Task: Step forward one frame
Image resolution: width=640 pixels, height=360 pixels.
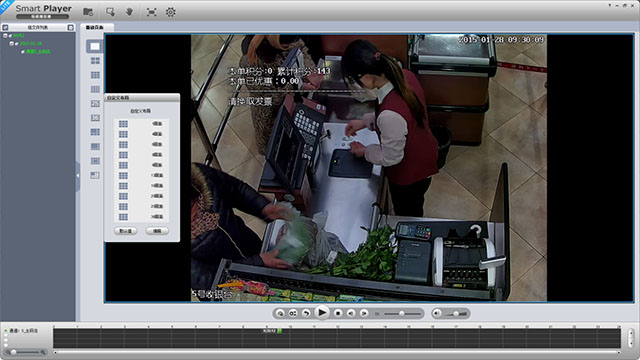Action: pos(364,313)
